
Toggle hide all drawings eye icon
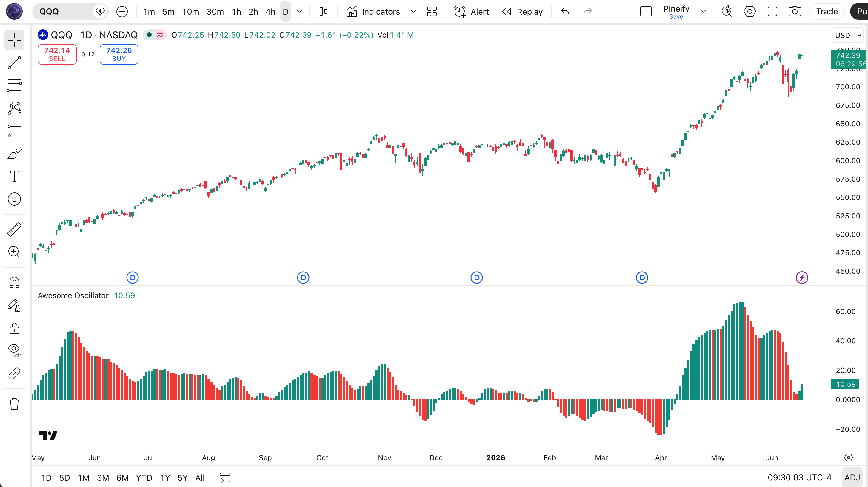pyautogui.click(x=14, y=350)
